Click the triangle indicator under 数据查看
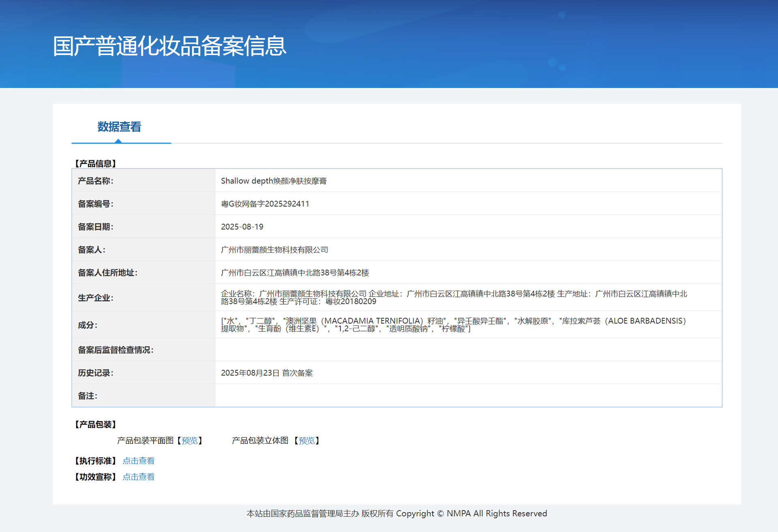Viewport: 778px width, 532px height. click(118, 141)
